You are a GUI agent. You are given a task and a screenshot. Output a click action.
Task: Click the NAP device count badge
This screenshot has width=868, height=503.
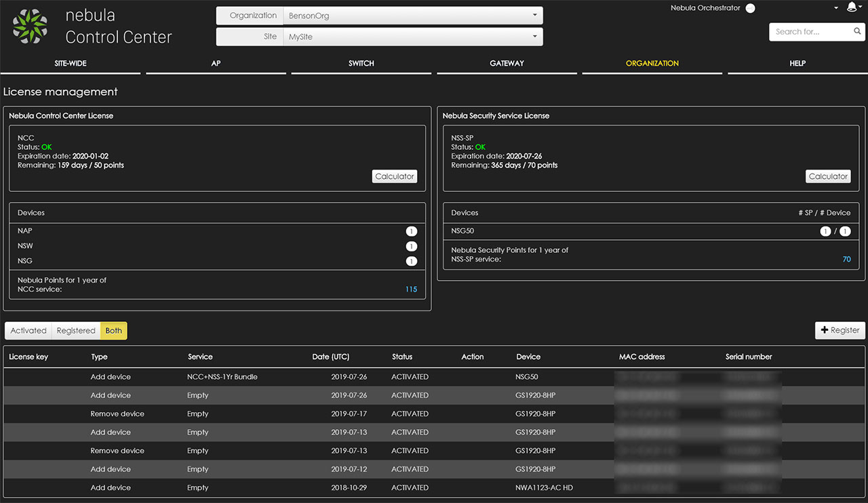[x=411, y=231]
